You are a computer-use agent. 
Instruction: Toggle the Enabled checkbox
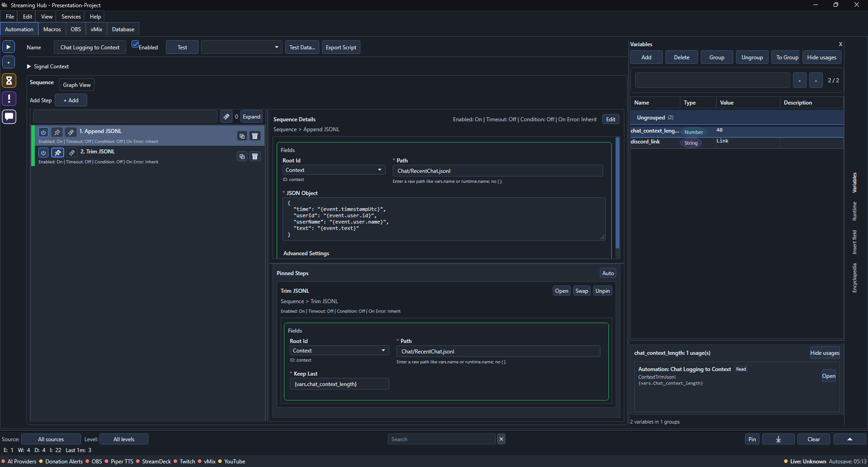pos(135,44)
